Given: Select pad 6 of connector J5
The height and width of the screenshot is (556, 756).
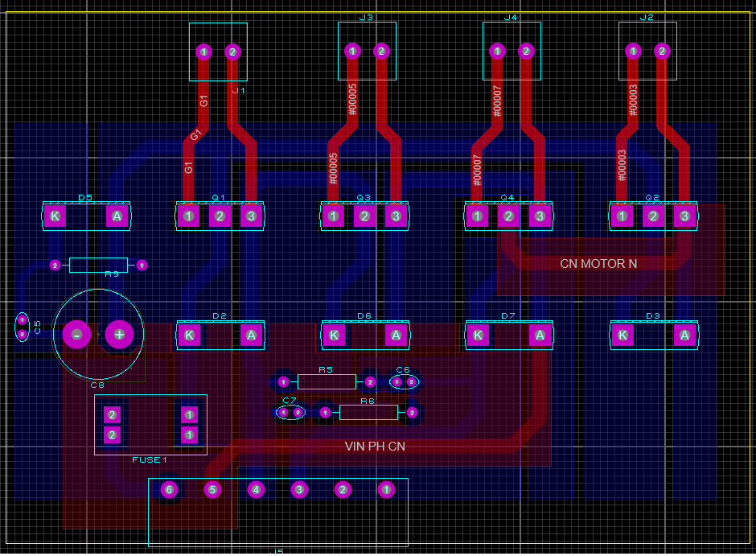Looking at the screenshot, I should 169,490.
